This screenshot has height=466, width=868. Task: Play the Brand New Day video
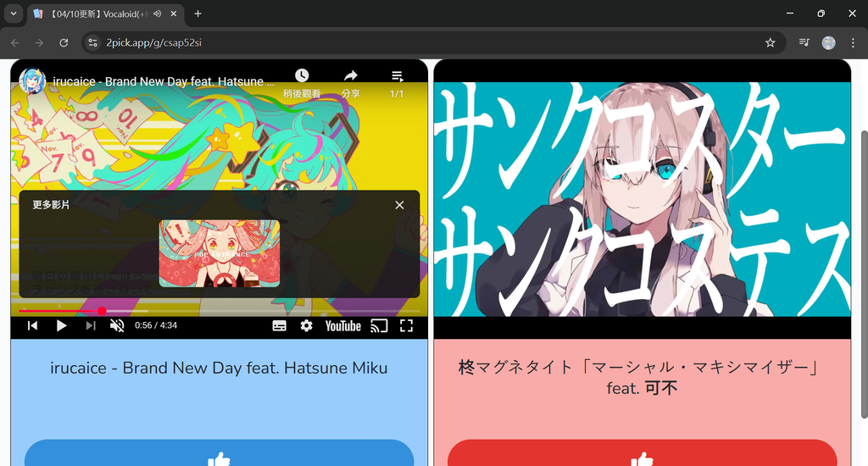click(x=61, y=325)
